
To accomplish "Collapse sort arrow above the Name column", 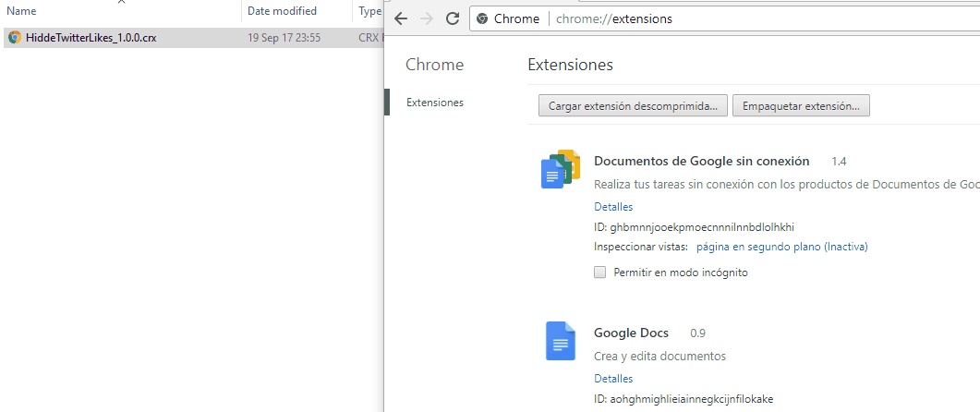I will click(121, 2).
